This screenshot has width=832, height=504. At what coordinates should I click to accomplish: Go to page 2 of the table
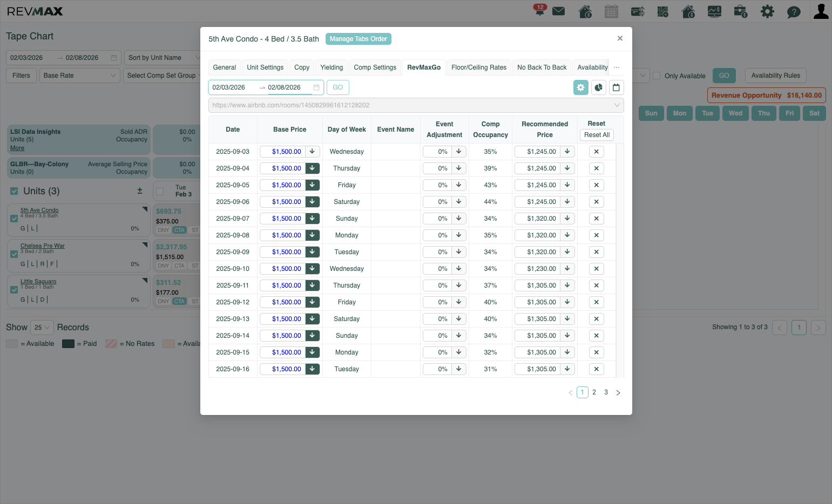594,392
